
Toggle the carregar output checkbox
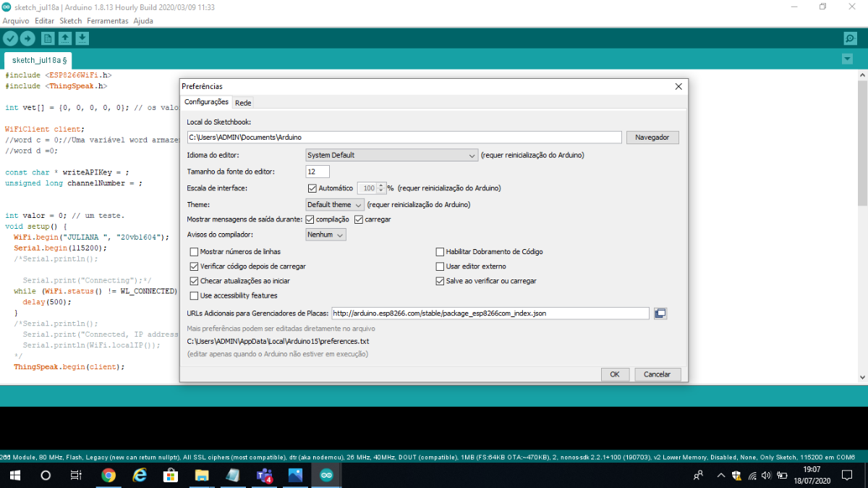(359, 219)
